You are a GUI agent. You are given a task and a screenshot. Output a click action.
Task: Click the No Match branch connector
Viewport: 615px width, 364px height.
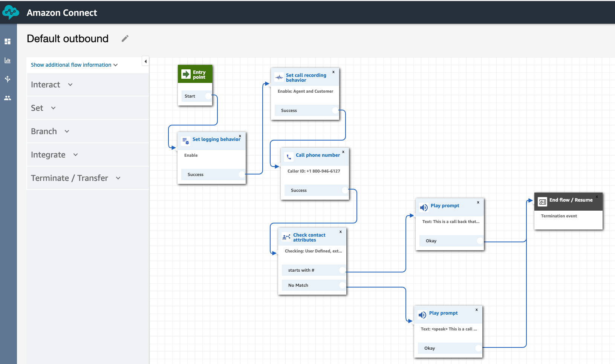click(x=343, y=285)
